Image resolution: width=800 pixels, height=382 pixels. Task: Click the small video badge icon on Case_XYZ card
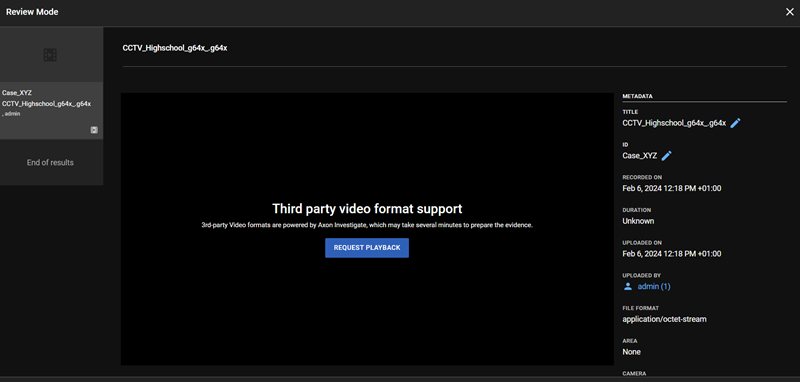click(x=94, y=130)
